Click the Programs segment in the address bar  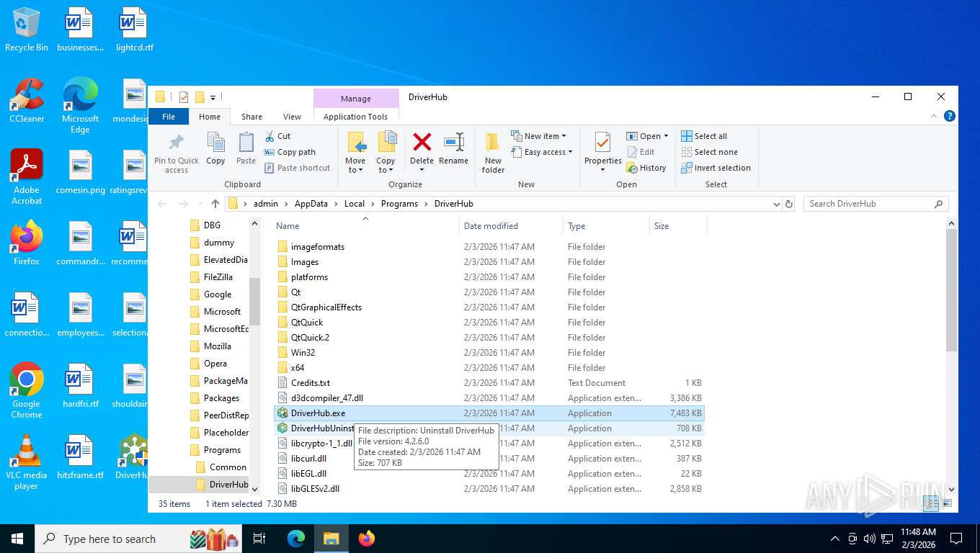(399, 204)
